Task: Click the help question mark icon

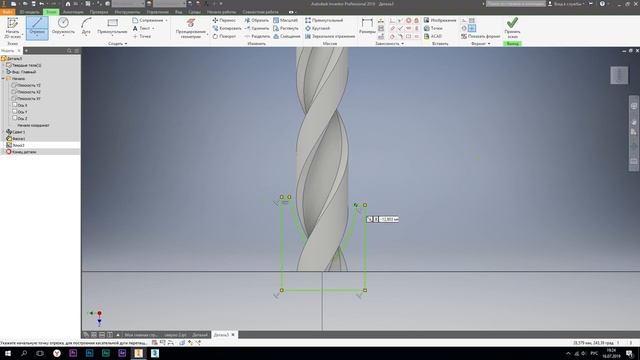Action: coord(602,4)
